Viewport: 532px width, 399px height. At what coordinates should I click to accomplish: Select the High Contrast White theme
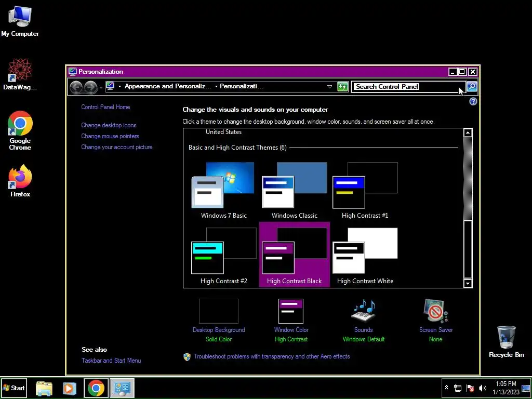[x=365, y=256]
